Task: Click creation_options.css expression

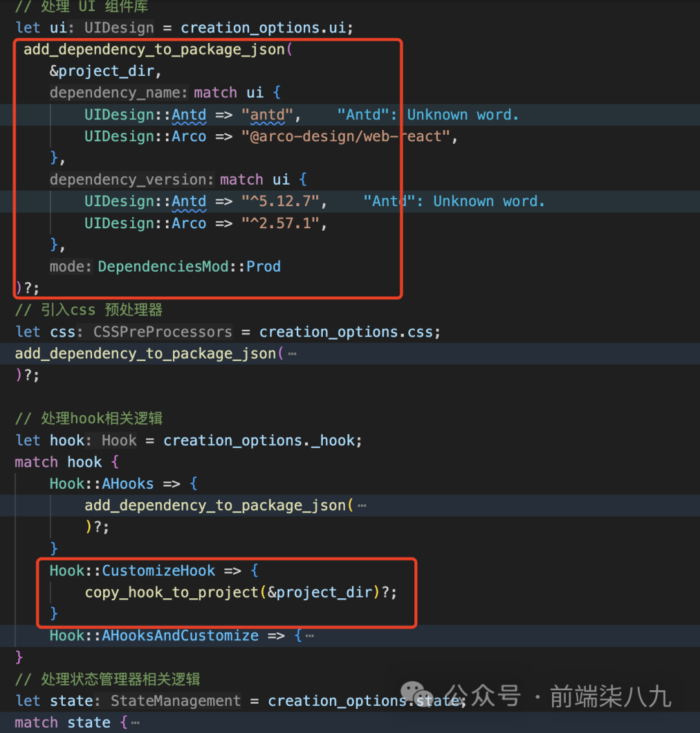Action: [x=345, y=332]
